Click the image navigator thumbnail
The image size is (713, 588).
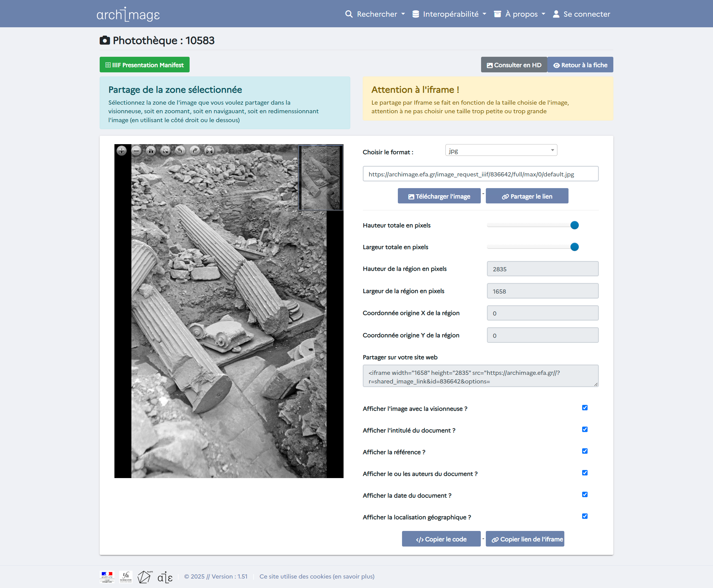(x=320, y=178)
